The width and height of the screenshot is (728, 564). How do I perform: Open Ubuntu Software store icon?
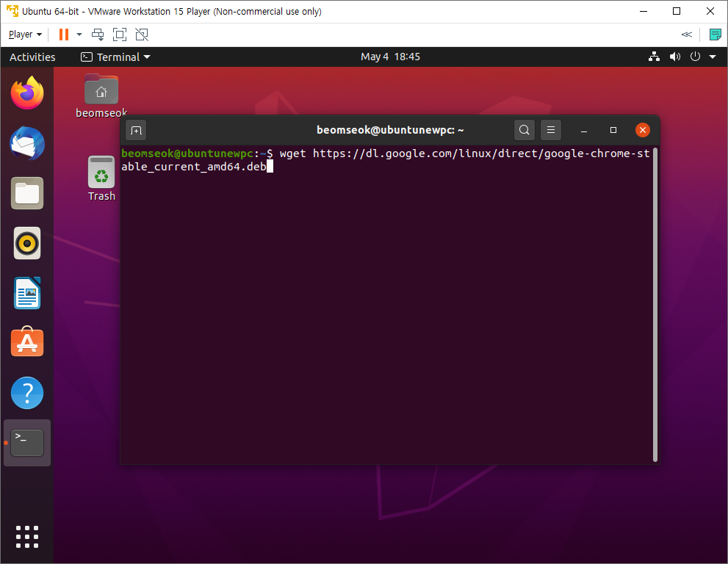(x=27, y=342)
